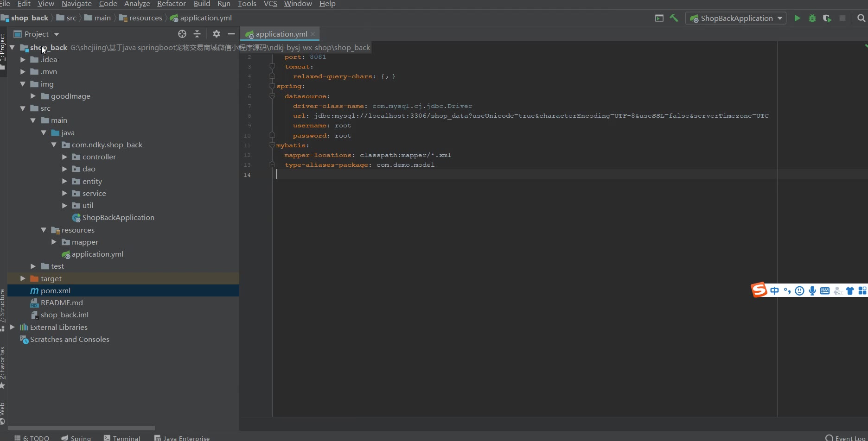This screenshot has height=441, width=868.
Task: Close the application.yml editor tab
Action: click(313, 34)
